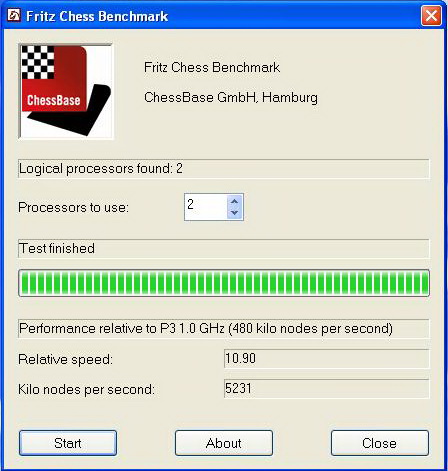Click the title bar app icon

pyautogui.click(x=14, y=15)
